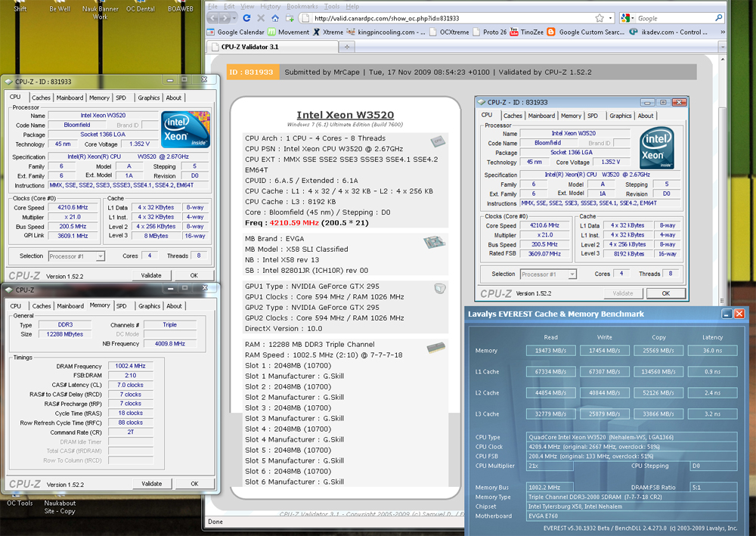The image size is (756, 536).
Task: Show more bookmarks with the chevron
Action: coord(722,33)
